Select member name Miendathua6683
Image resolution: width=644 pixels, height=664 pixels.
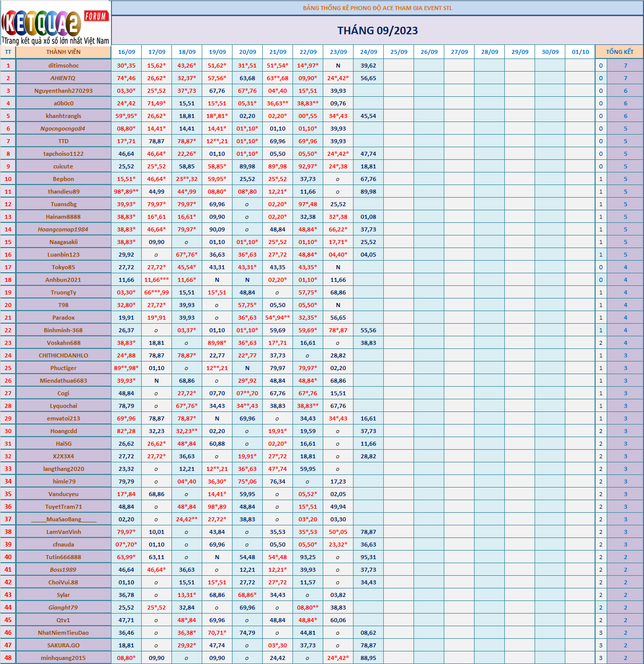click(x=64, y=381)
